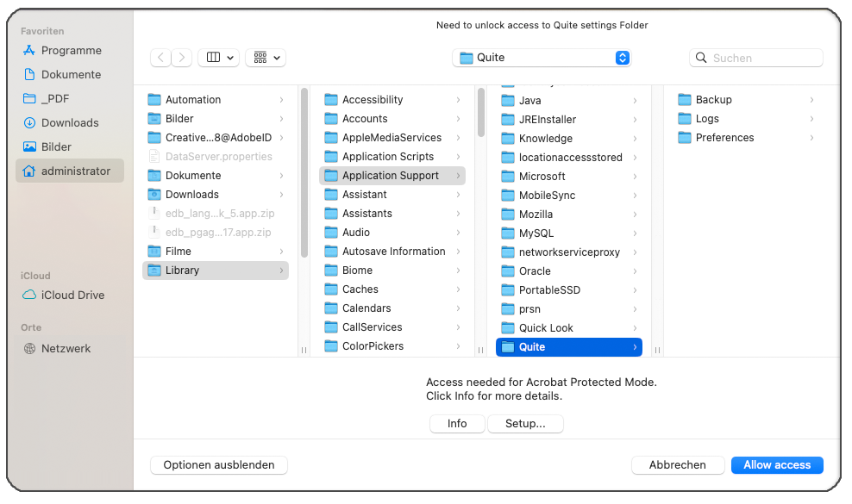Screen dimensions: 852x504
Task: Select the Library folder
Action: point(216,270)
